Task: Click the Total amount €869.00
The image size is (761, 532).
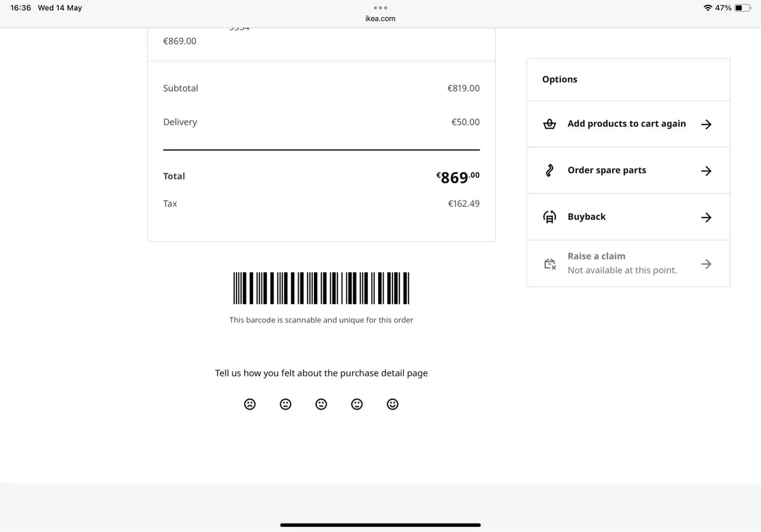Action: point(458,177)
